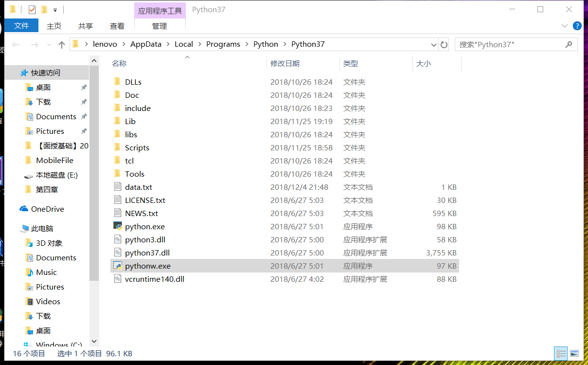
Task: Refresh the current folder view
Action: [444, 44]
